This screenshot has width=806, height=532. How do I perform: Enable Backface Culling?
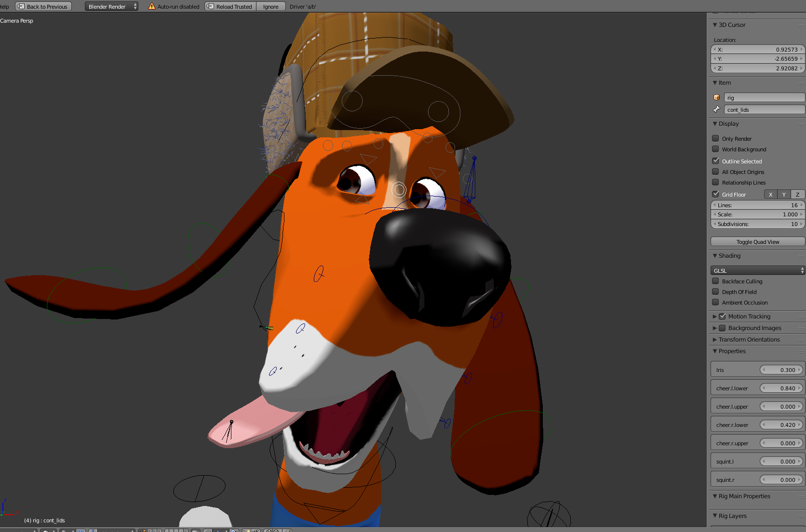click(x=715, y=281)
